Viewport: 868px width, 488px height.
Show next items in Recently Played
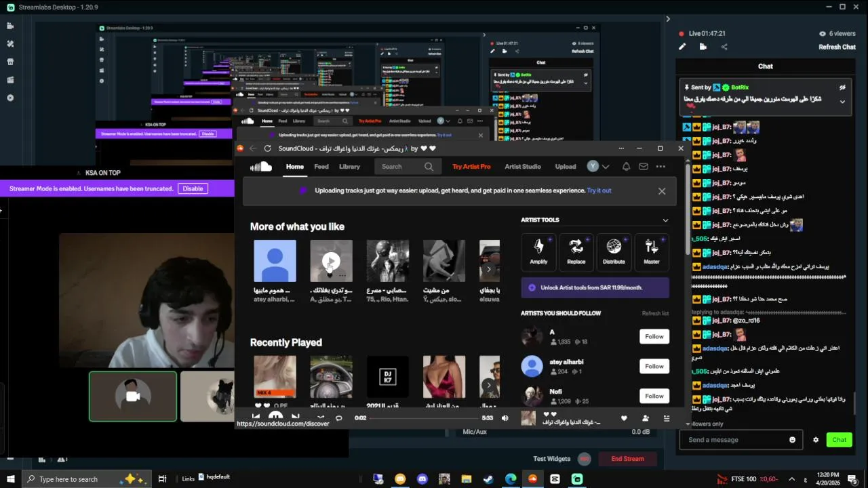click(x=489, y=385)
